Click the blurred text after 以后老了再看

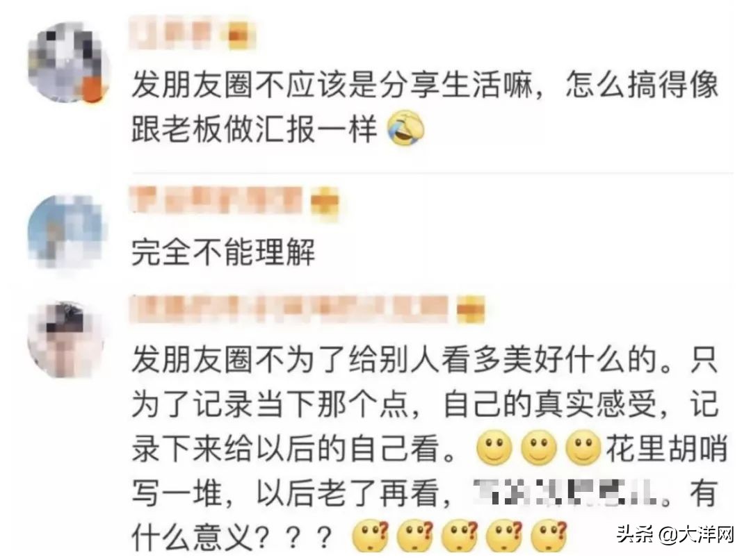(567, 493)
